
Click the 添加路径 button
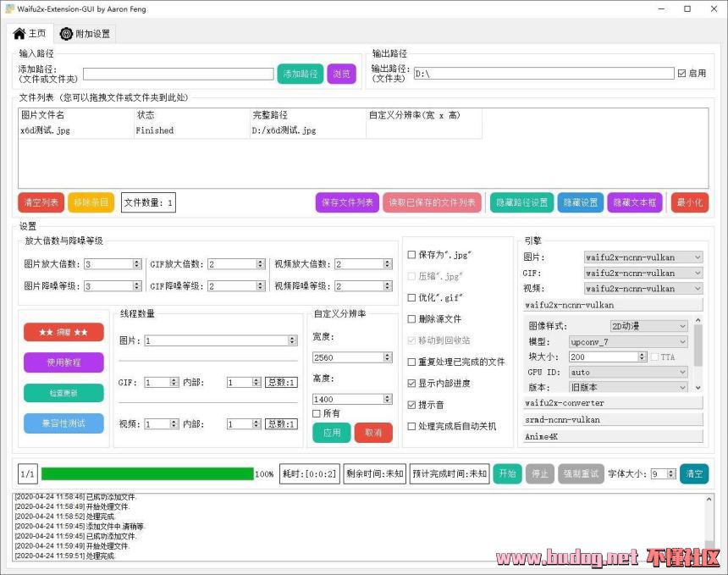pos(301,74)
